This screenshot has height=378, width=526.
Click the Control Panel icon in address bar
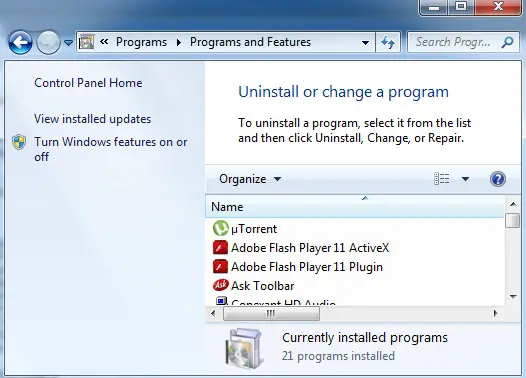[86, 42]
